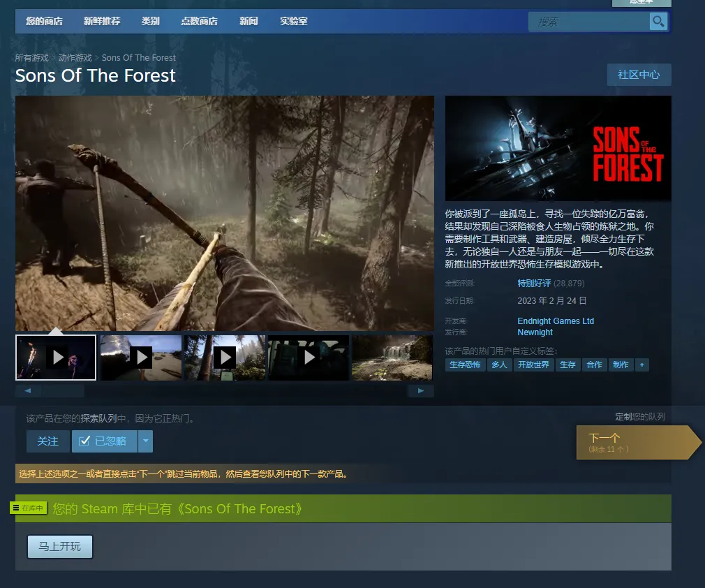Click the plus icon to add tags
705x588 pixels.
click(x=642, y=365)
